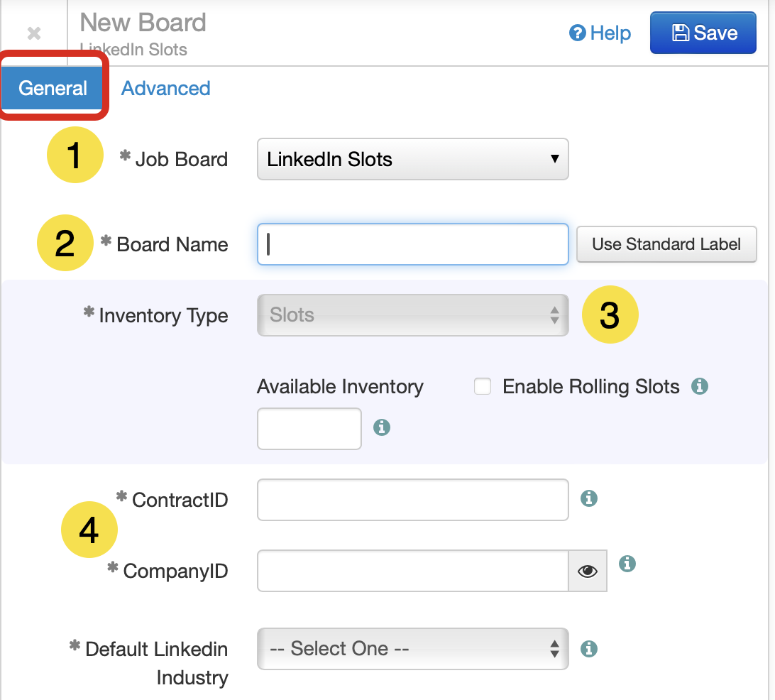Show info icon next to Enable Rolling Slots
Viewport: 775px width, 700px height.
(x=699, y=386)
